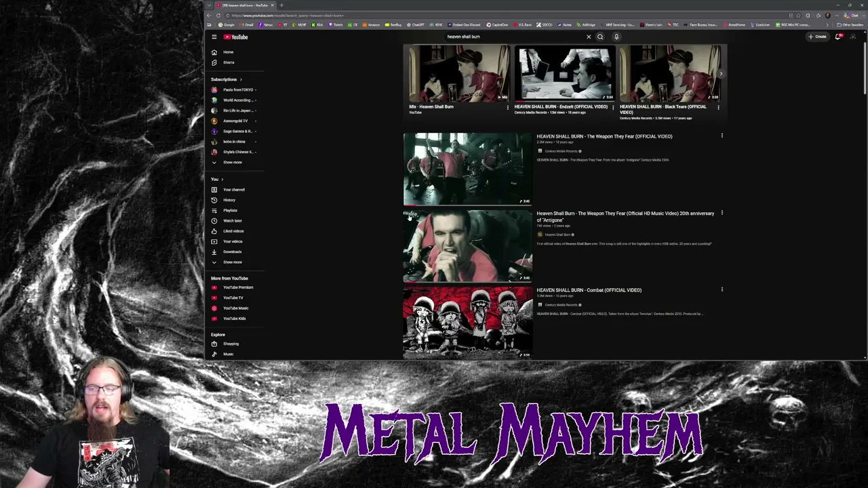Open the Twitch bookmark
The height and width of the screenshot is (488, 868).
336,25
